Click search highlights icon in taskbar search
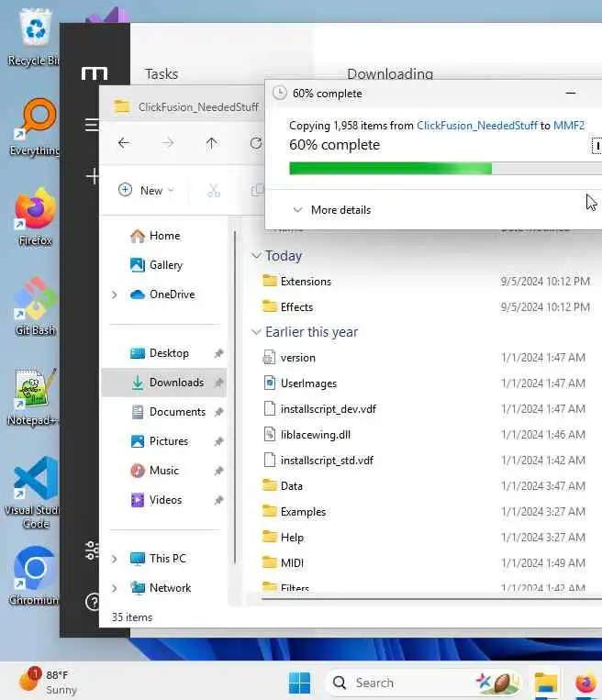Viewport: 602px width, 700px height. [x=497, y=683]
